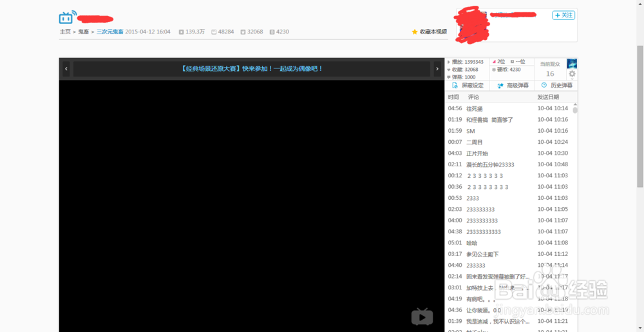Select the danmaku row 让你装逼。0 0
This screenshot has width=644, height=332.
click(x=509, y=310)
